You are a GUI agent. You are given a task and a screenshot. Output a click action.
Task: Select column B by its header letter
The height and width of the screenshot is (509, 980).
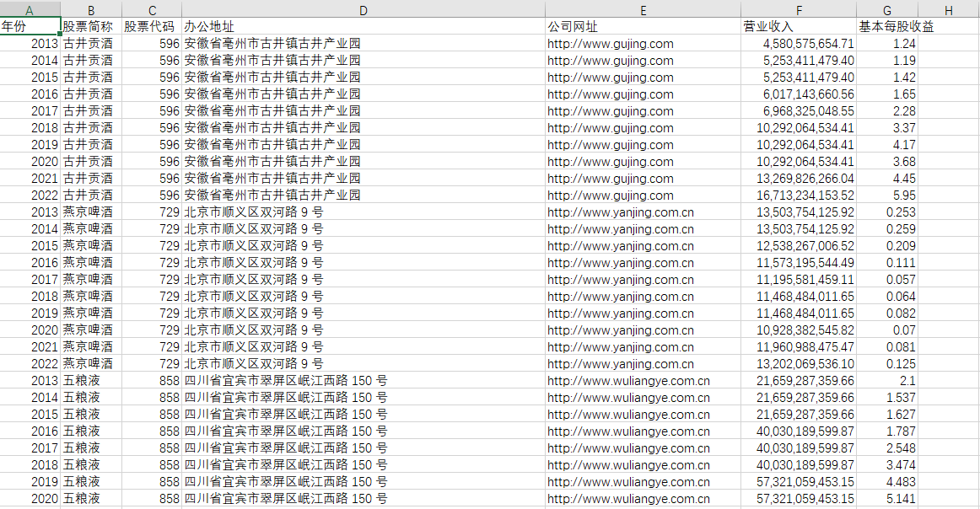click(x=91, y=9)
